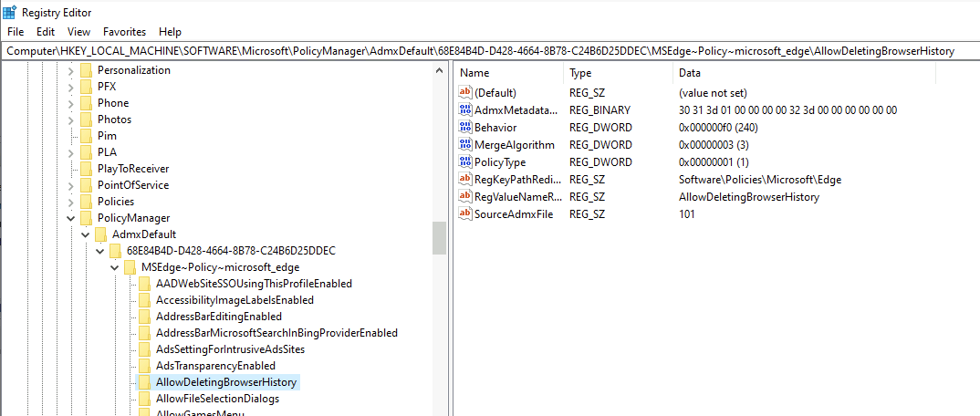This screenshot has width=980, height=416.
Task: Click the Policies folder icon in tree
Action: [86, 202]
